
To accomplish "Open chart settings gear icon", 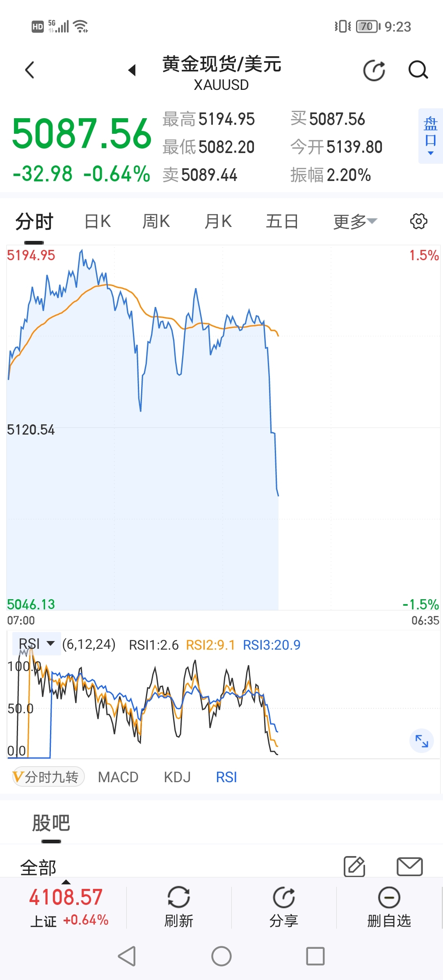I will click(x=418, y=221).
